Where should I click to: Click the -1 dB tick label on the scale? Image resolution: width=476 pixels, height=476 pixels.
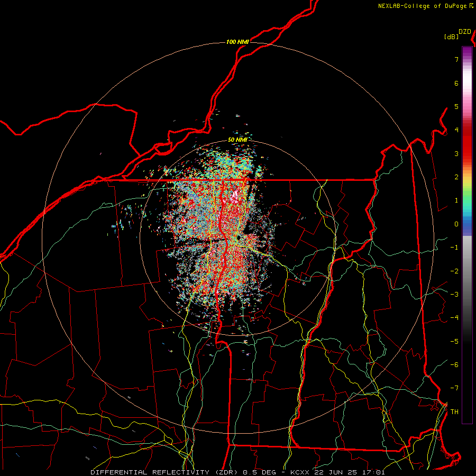454,248
